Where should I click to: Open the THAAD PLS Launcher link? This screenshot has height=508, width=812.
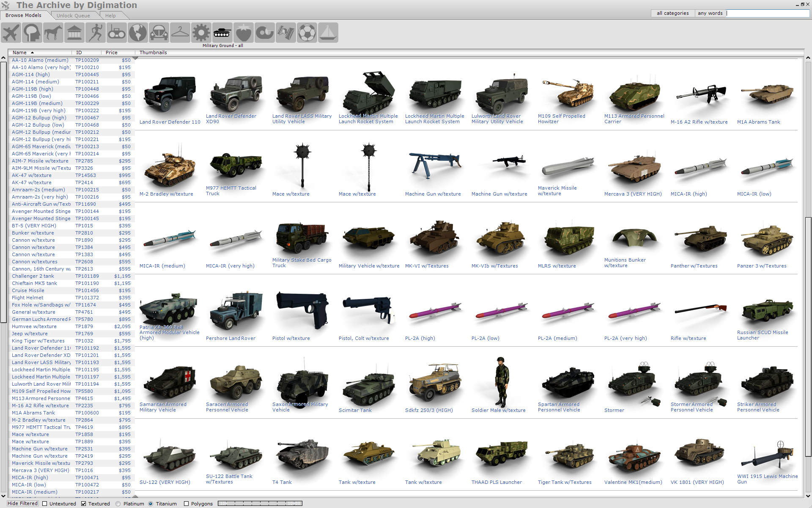(x=497, y=482)
